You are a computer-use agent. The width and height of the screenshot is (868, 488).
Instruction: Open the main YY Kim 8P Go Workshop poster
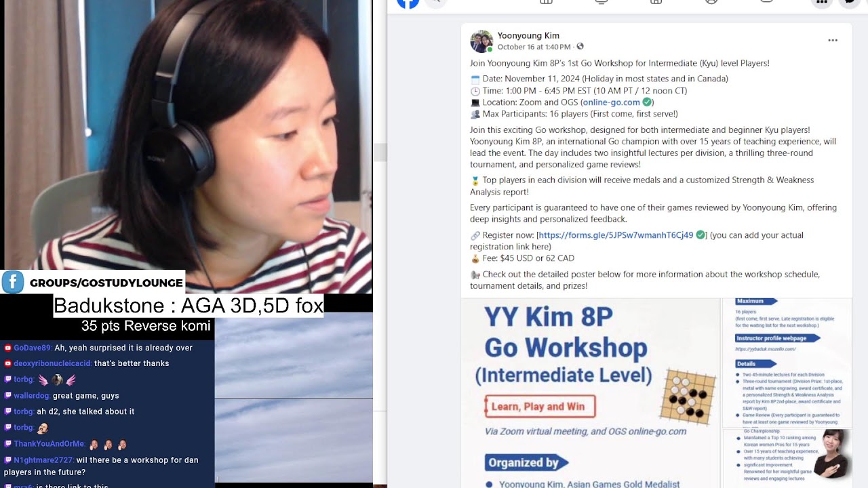590,393
